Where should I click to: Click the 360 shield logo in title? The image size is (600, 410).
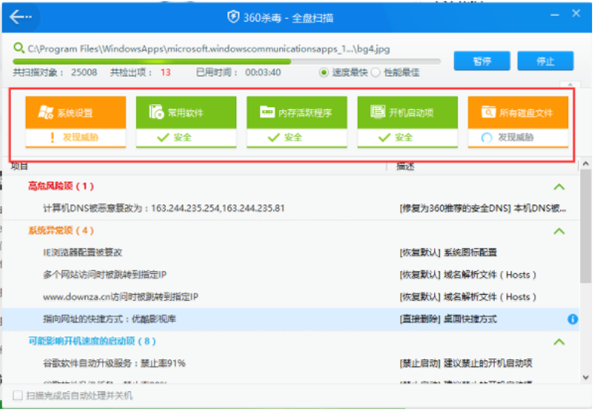pos(233,17)
